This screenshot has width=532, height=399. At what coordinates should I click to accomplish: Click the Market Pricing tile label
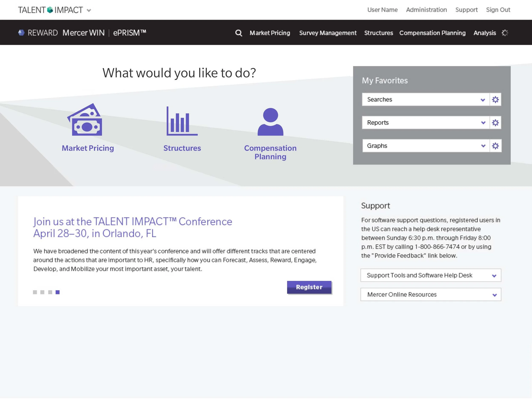point(88,148)
